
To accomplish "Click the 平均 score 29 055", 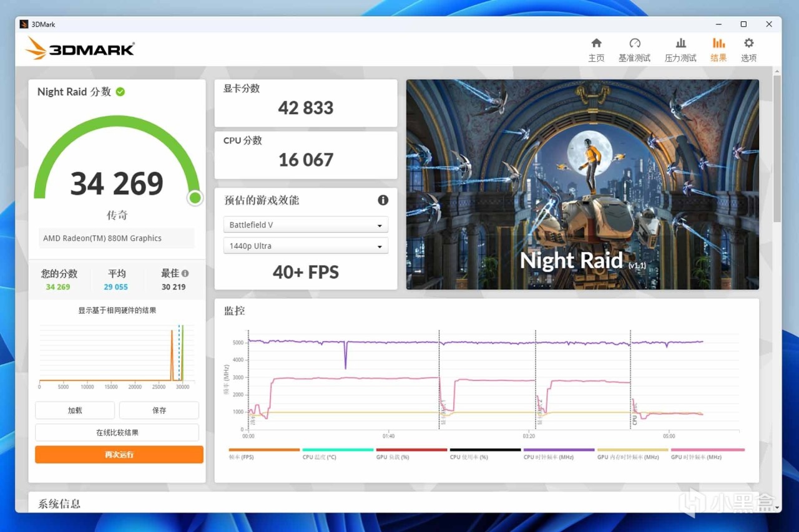I will pyautogui.click(x=116, y=287).
